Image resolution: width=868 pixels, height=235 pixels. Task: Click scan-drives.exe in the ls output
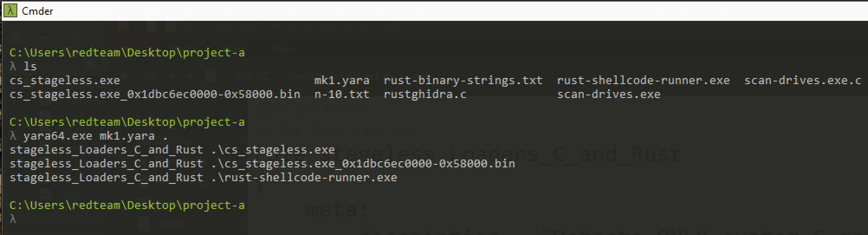click(609, 95)
